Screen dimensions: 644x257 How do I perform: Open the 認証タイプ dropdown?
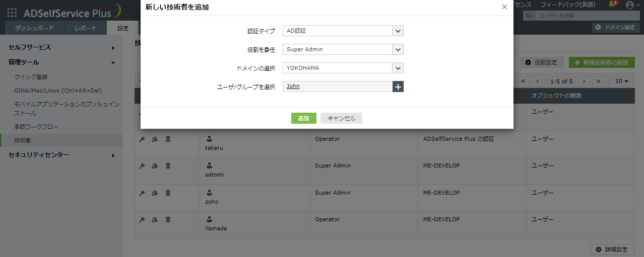[343, 31]
